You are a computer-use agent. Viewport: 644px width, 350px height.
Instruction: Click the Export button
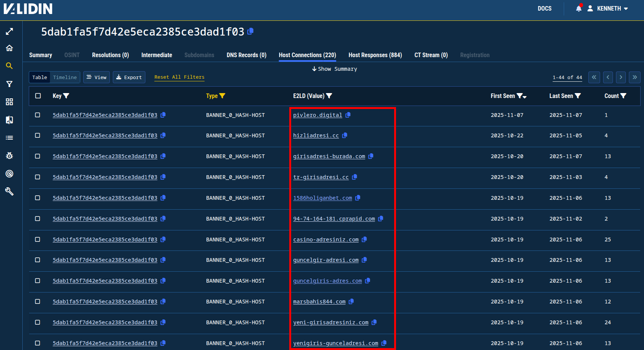[x=129, y=77]
